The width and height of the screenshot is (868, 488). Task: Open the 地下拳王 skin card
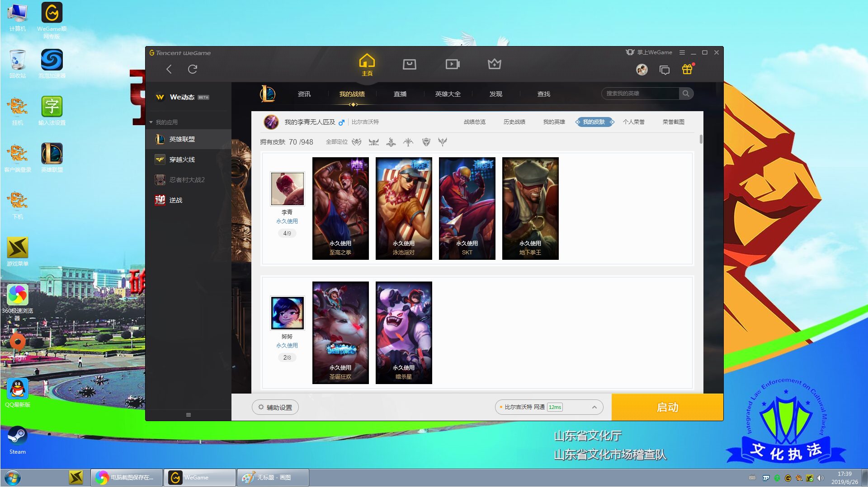coord(530,208)
